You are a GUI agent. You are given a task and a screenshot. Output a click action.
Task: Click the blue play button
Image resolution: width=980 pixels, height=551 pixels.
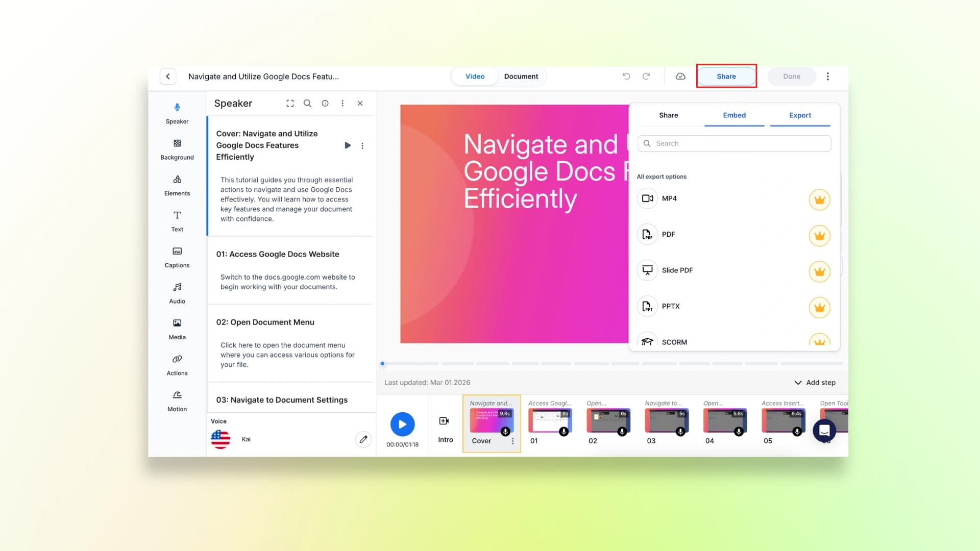[402, 424]
